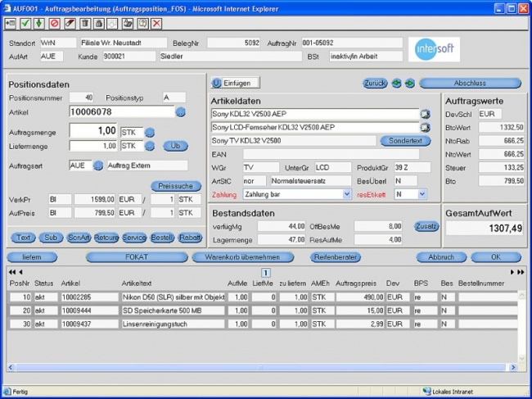Click the Üb button next to Liefermenge

[175, 146]
